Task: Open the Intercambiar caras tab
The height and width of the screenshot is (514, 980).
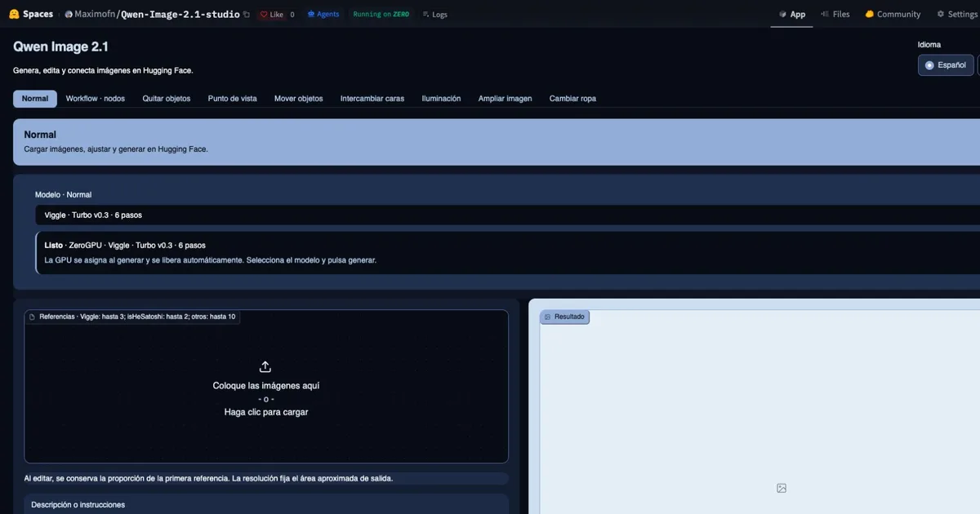Action: 372,99
